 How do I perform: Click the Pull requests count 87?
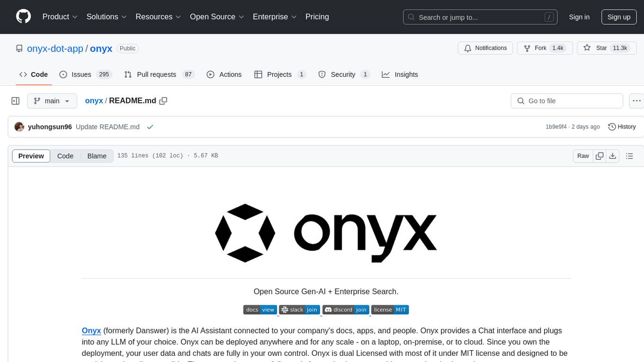[188, 74]
